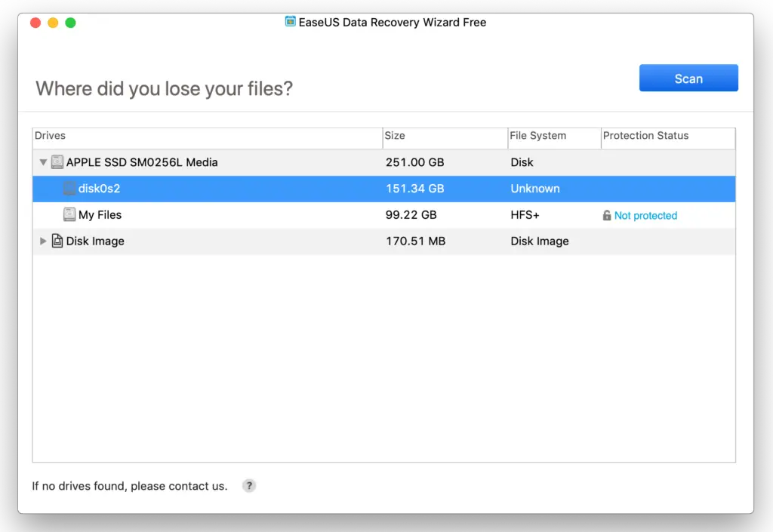Viewport: 773px width, 532px height.
Task: Click the 151.34 GB size value
Action: point(414,188)
